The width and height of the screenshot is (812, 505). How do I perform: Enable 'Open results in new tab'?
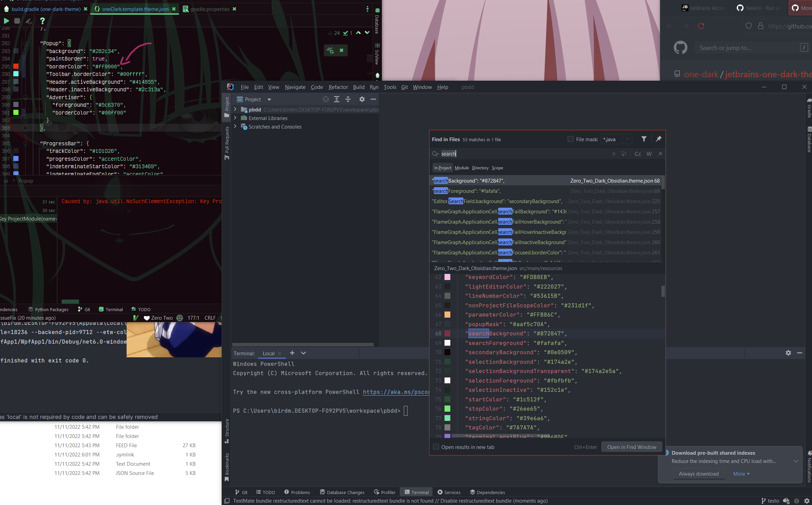point(436,447)
